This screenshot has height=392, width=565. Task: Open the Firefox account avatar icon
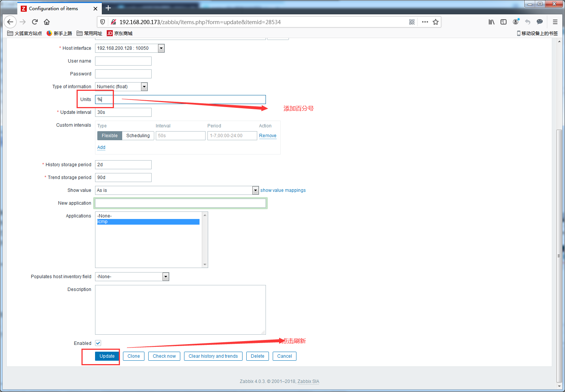pyautogui.click(x=516, y=22)
